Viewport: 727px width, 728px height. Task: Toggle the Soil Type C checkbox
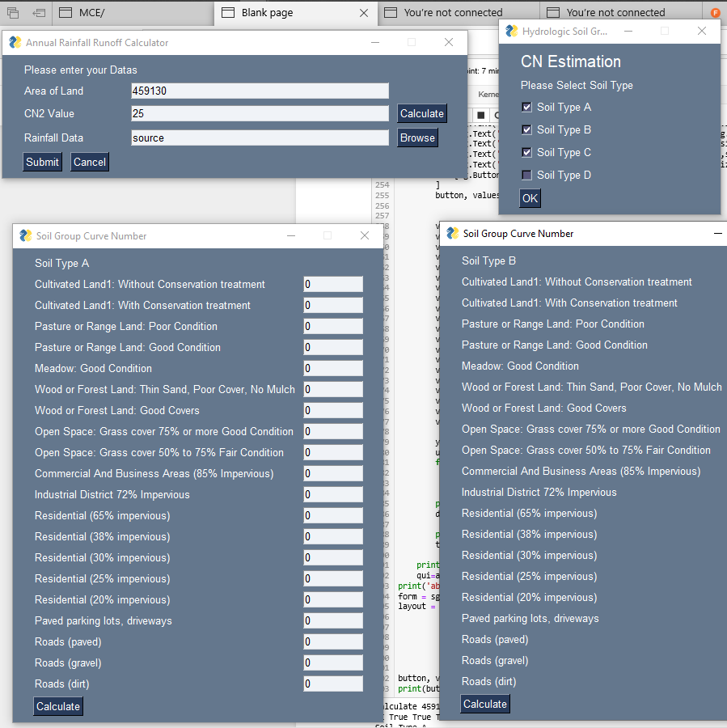(x=526, y=152)
